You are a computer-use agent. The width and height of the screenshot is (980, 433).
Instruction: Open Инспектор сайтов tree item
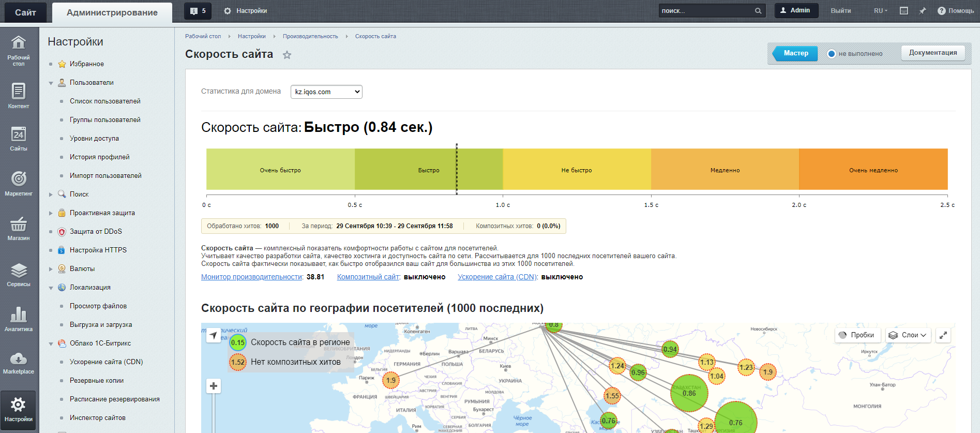[98, 417]
